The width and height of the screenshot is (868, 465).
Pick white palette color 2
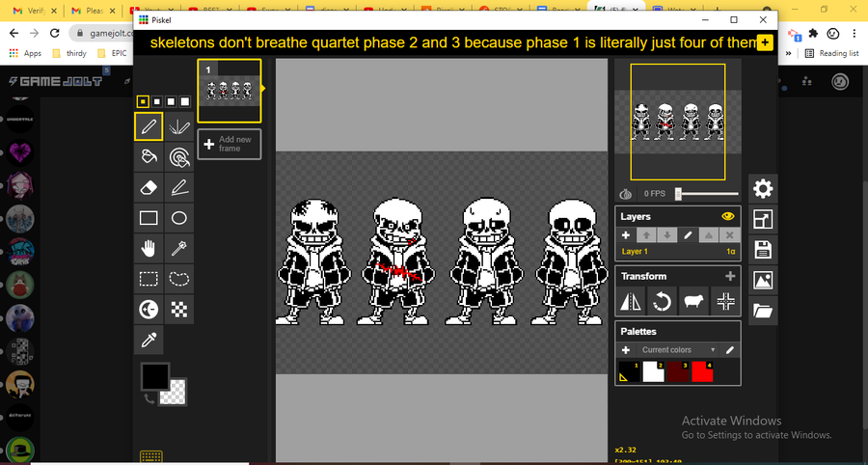pyautogui.click(x=653, y=371)
